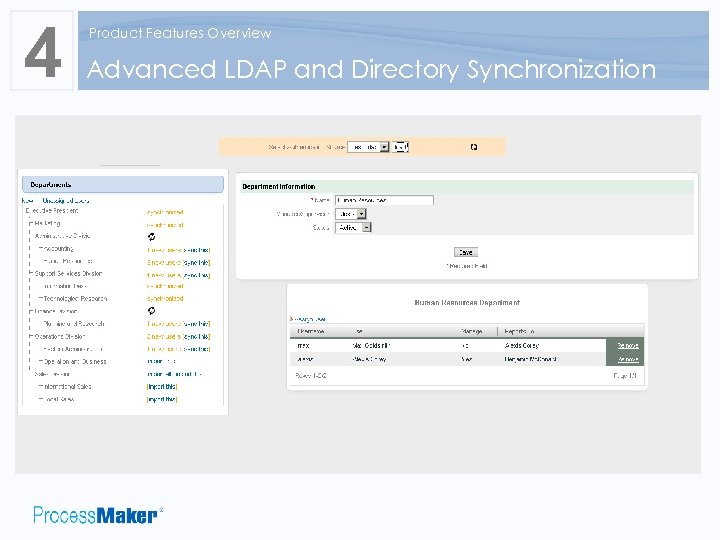Select Accounting in the department tree
Screen dimensions: 720x540
coord(58,248)
